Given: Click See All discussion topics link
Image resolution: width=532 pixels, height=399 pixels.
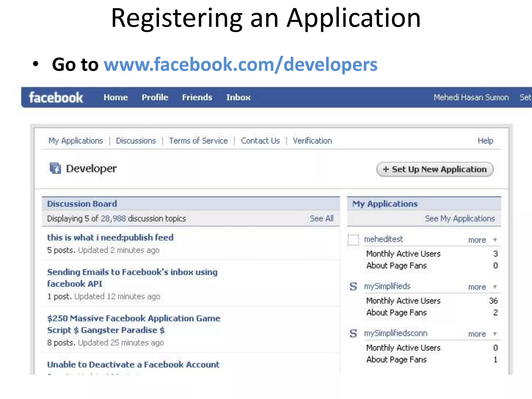Looking at the screenshot, I should click(x=322, y=218).
